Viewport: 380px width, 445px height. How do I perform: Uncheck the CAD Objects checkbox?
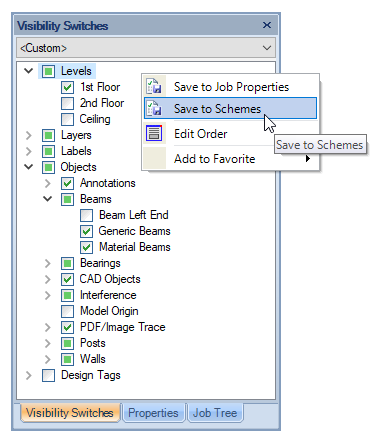[67, 279]
